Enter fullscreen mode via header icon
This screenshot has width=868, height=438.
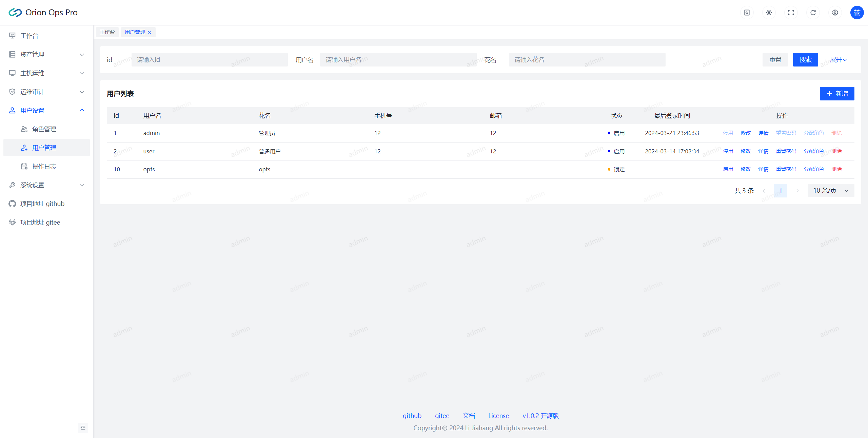point(791,13)
